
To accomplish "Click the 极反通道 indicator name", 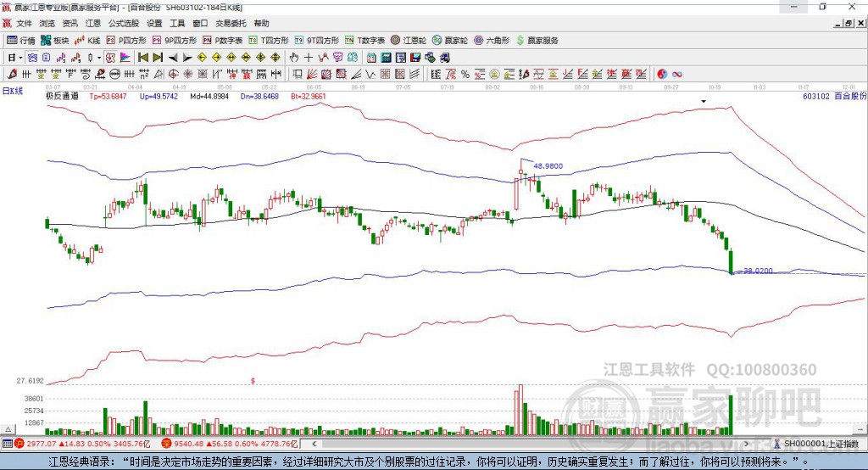I will click(63, 96).
